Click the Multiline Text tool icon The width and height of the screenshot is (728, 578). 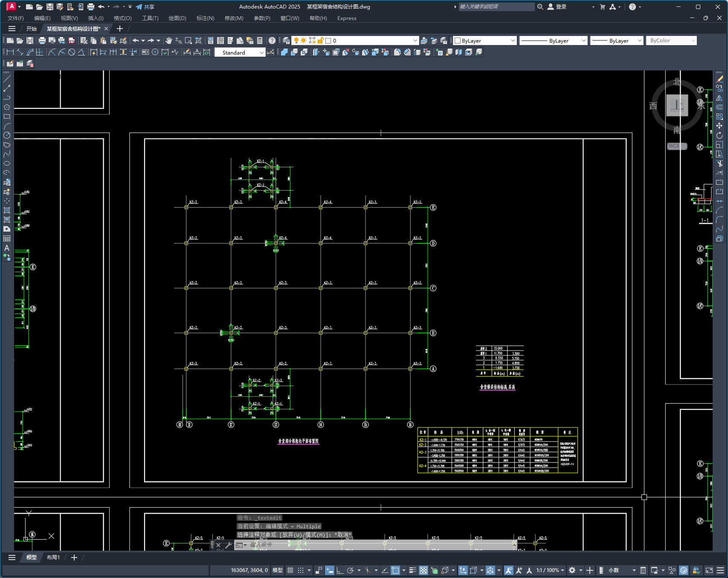tap(7, 248)
